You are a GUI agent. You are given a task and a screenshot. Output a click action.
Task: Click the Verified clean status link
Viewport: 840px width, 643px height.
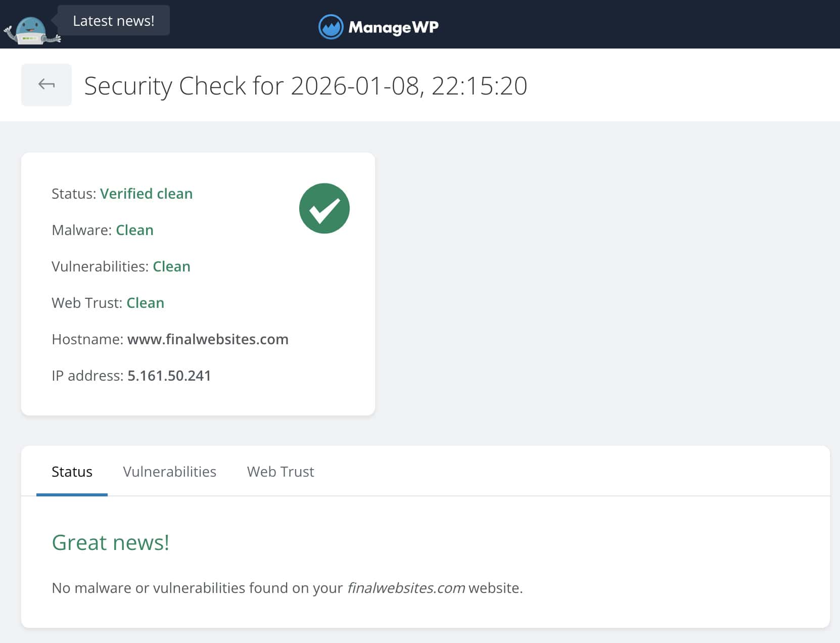(x=146, y=194)
